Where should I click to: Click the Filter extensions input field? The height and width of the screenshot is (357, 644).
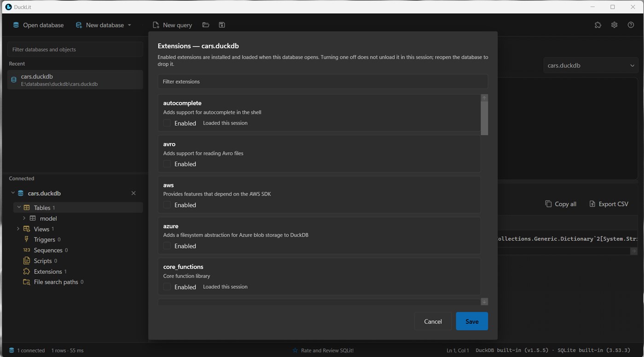coord(323,81)
